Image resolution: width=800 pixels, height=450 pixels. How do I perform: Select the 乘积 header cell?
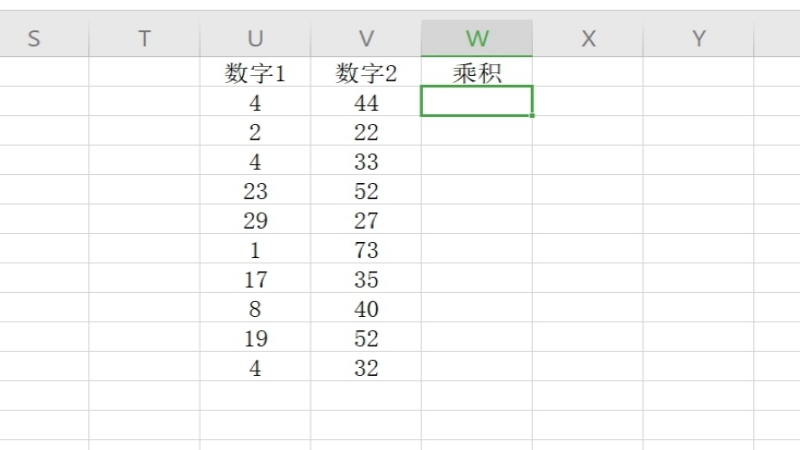[477, 73]
